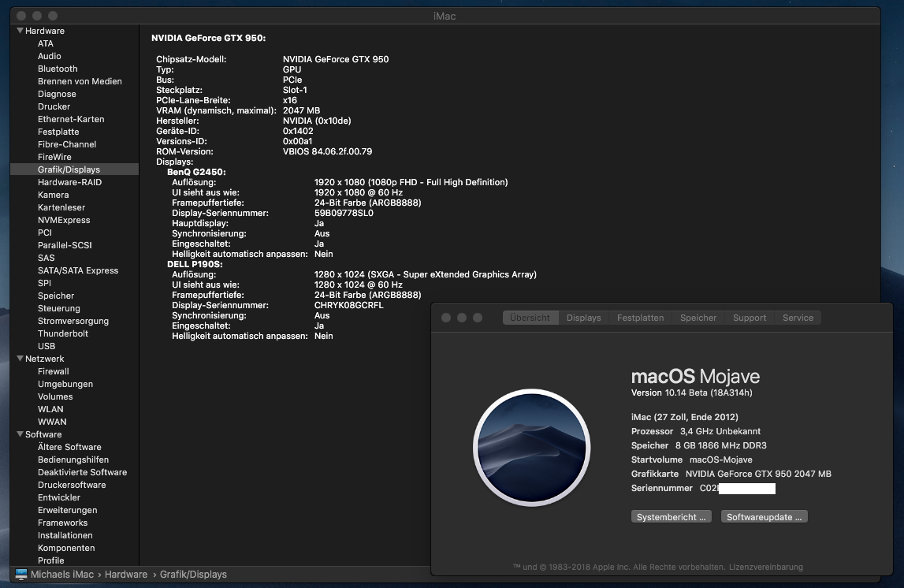Show WLAN network information
Screen dimensions: 904x588
tap(50, 409)
